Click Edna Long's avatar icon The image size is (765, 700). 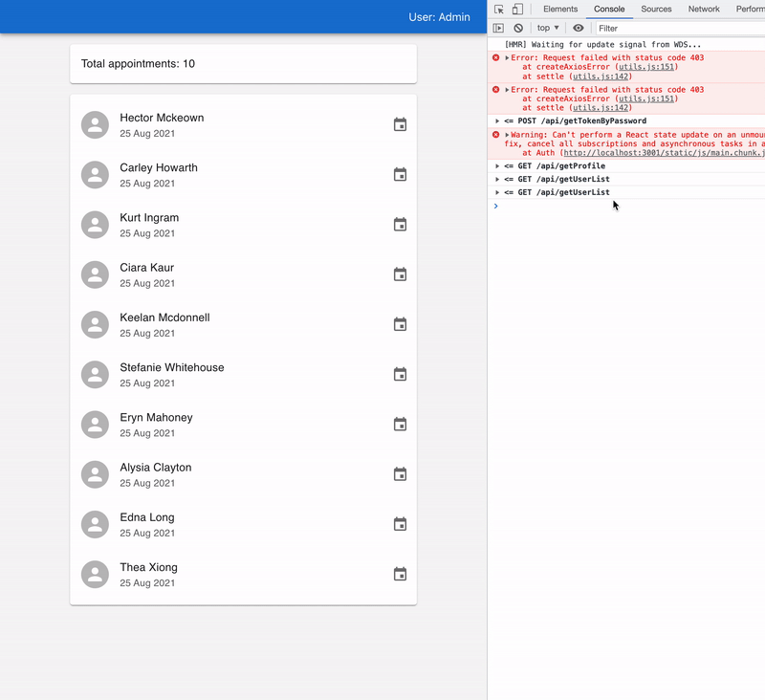(x=95, y=524)
